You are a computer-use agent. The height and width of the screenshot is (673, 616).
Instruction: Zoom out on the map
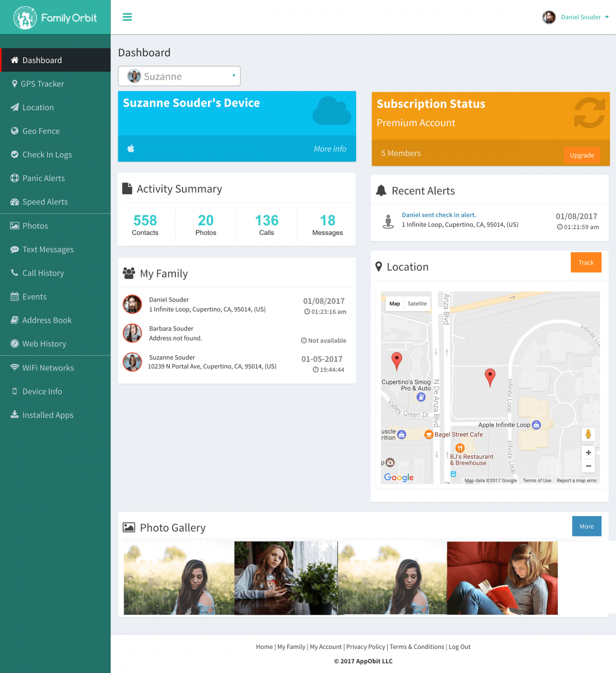pos(588,466)
